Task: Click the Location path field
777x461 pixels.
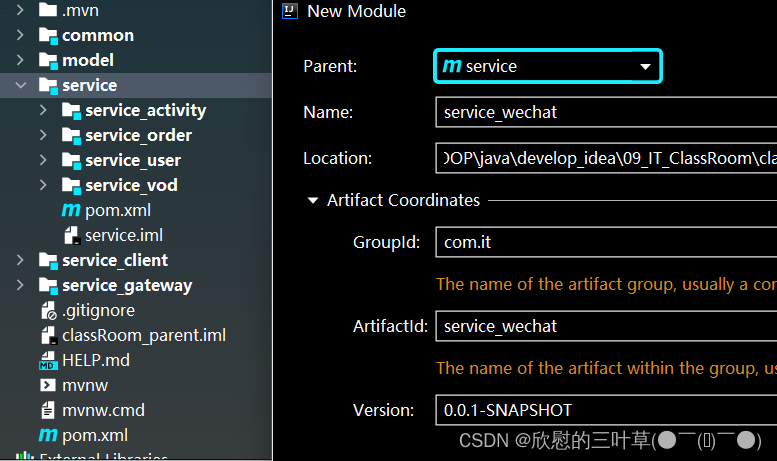Action: [x=606, y=158]
